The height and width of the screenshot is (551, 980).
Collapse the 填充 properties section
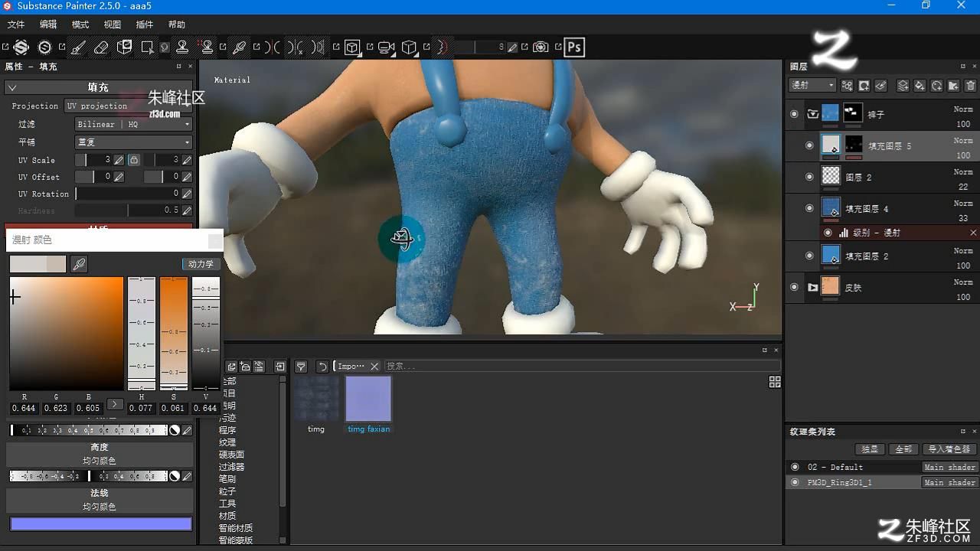(12, 88)
